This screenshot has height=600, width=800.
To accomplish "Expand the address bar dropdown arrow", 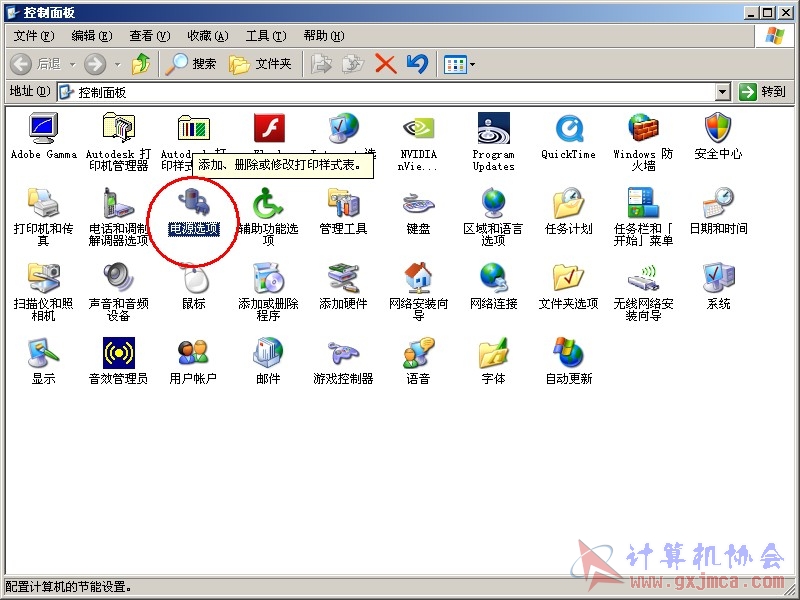I will tap(722, 92).
